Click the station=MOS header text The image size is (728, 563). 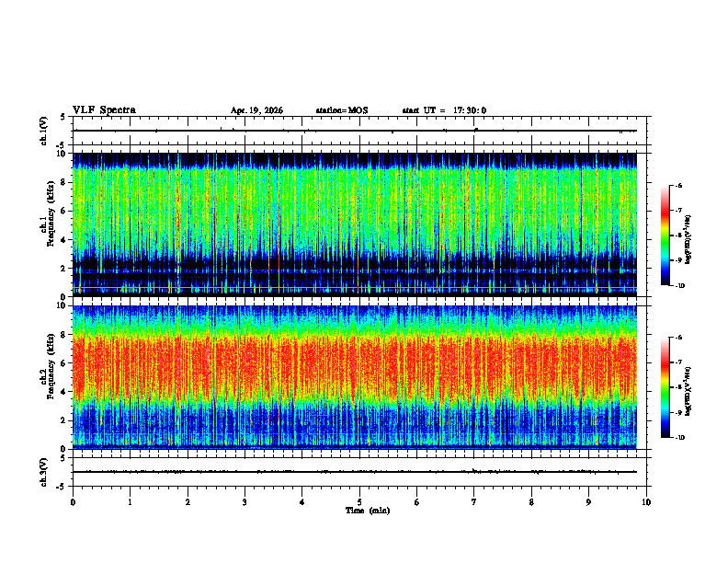coord(342,110)
